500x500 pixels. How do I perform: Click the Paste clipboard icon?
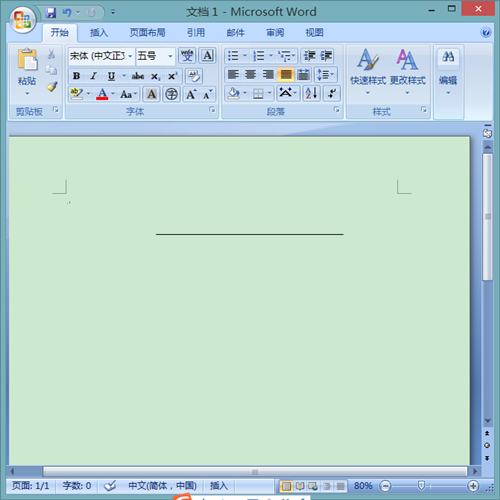(27, 60)
